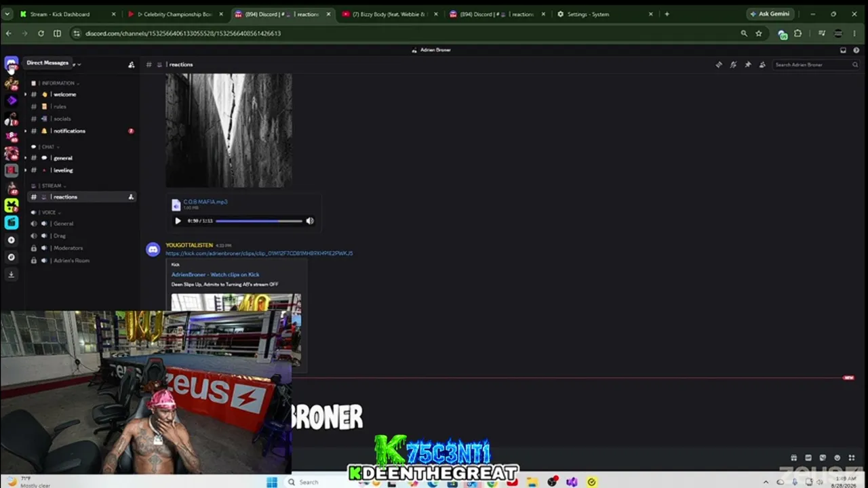Open the kick.com adrienbroner clip link

259,253
